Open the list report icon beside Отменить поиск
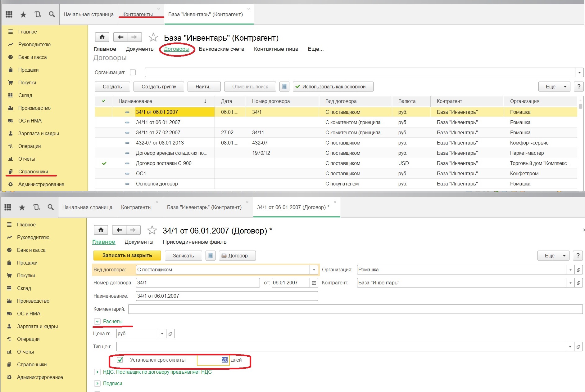585x392 pixels. 284,87
